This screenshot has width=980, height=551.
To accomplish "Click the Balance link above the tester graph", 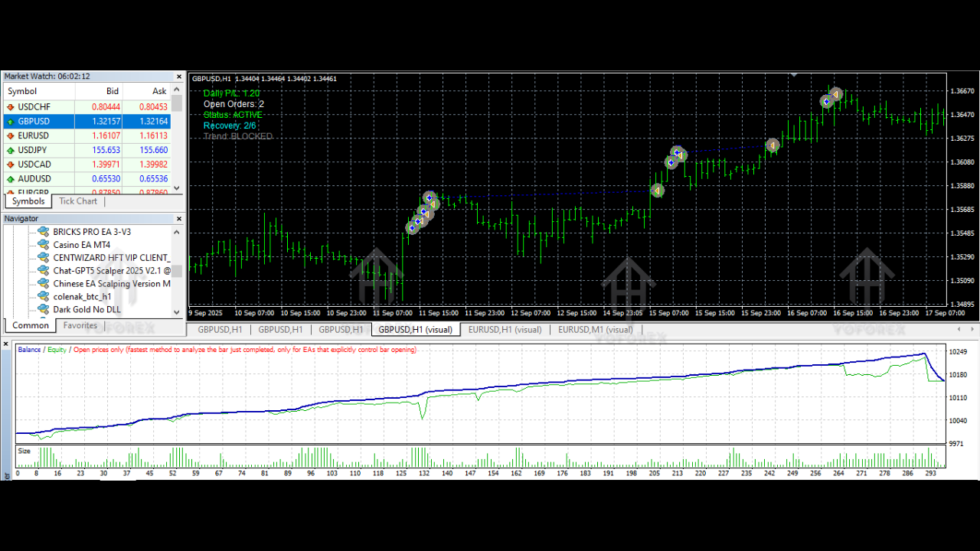I will [28, 349].
